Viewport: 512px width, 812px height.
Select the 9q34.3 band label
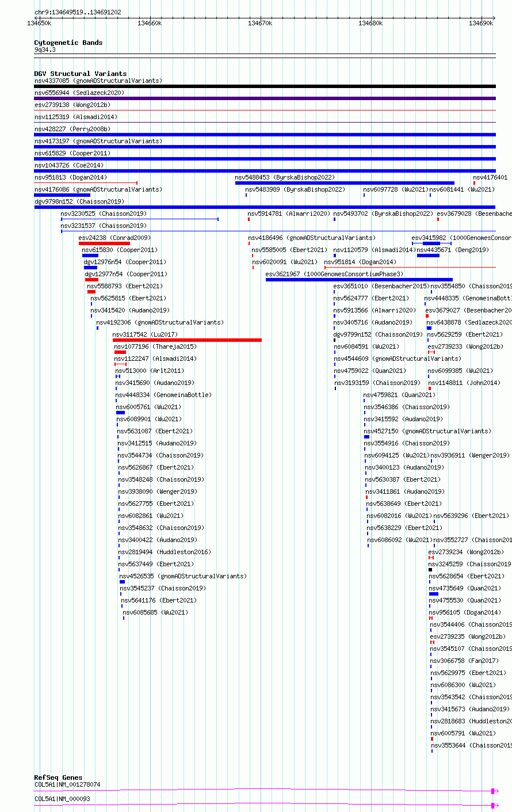[45, 50]
